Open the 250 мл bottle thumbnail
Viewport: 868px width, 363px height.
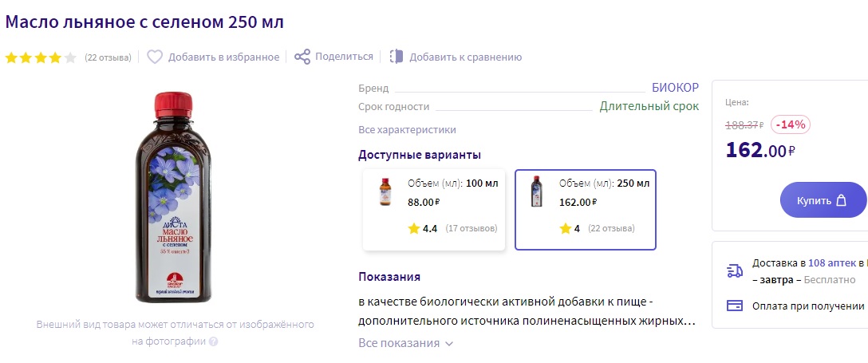tap(536, 191)
